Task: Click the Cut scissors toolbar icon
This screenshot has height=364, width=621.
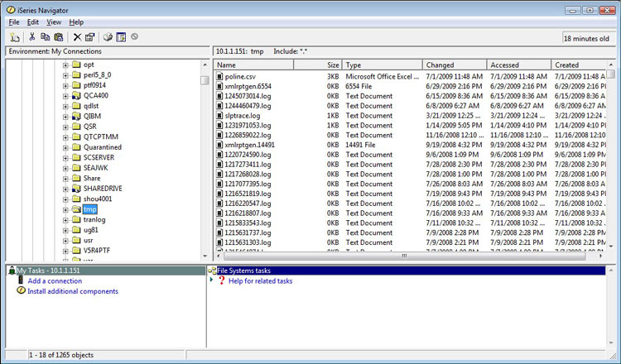Action: point(32,37)
